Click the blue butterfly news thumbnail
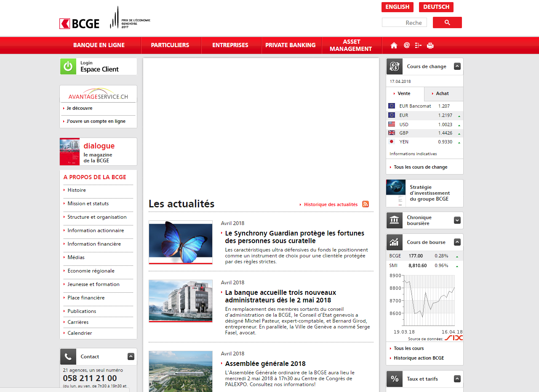The height and width of the screenshot is (392, 539). (x=181, y=242)
